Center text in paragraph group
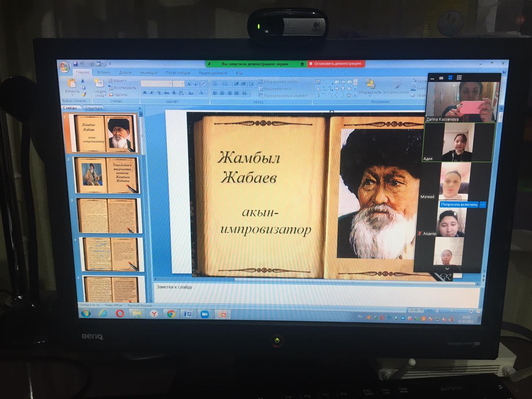The height and width of the screenshot is (399, 532). [x=222, y=93]
